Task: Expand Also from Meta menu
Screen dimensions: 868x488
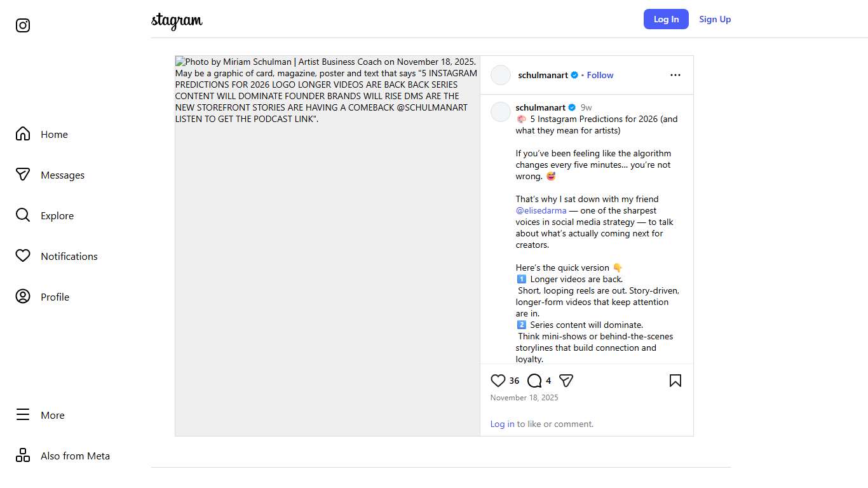Action: (x=23, y=456)
